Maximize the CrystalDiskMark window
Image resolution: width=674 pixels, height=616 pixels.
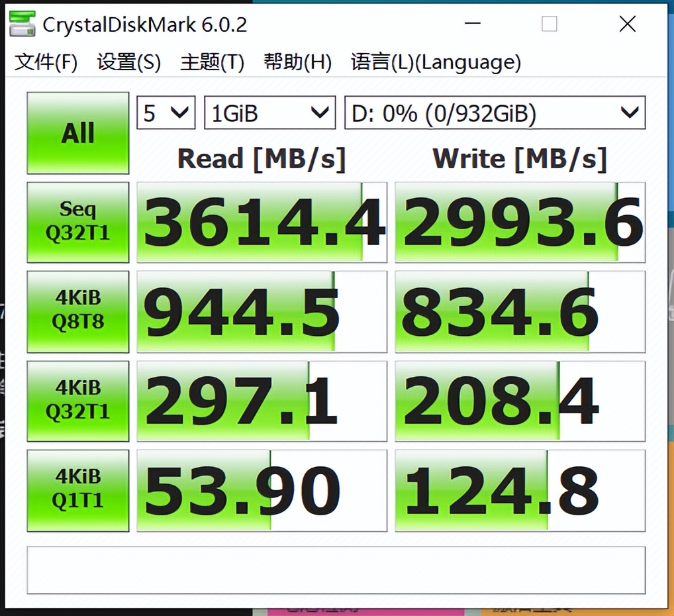click(x=550, y=23)
